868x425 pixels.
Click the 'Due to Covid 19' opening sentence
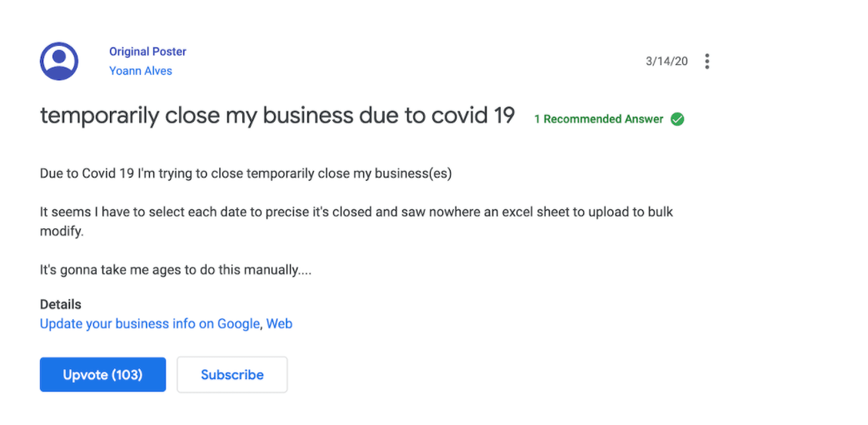pos(246,173)
